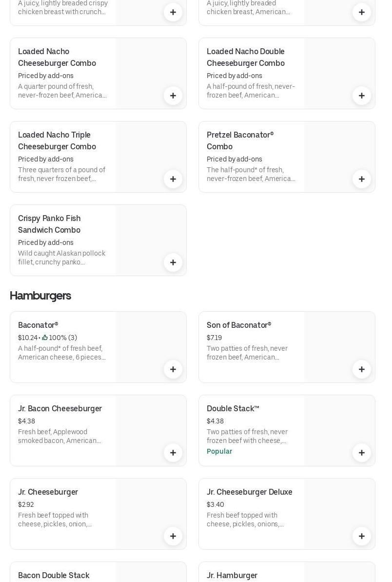The image size is (392, 582).
Task: Click the Double Stack item name
Action: [x=233, y=409]
